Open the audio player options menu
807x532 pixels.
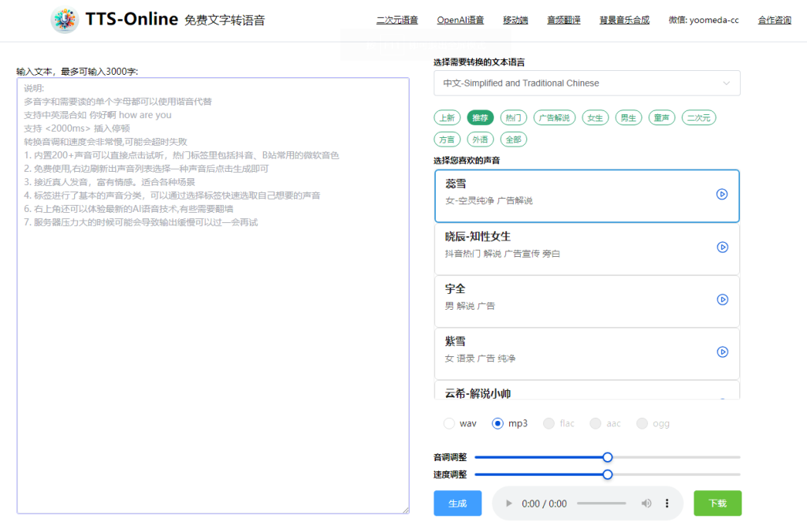666,503
